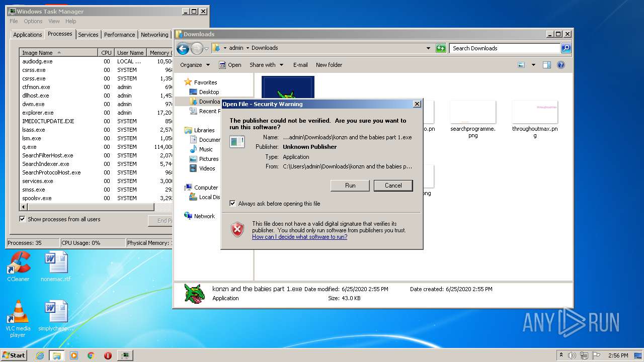Click the help question mark icon in Explorer
644x362 pixels.
coord(561,65)
